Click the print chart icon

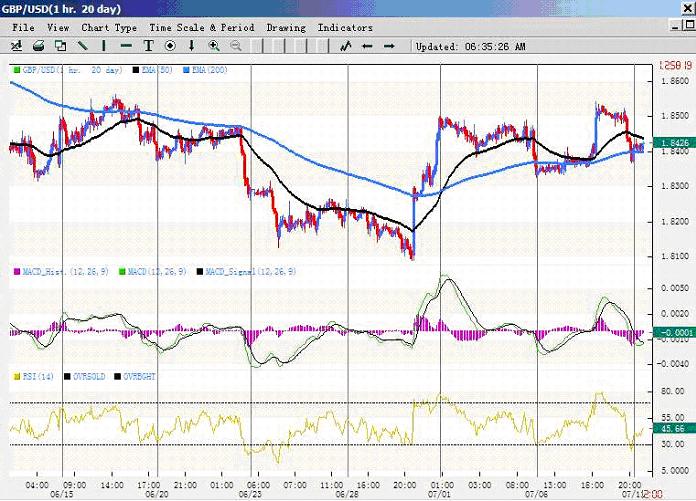[38, 46]
